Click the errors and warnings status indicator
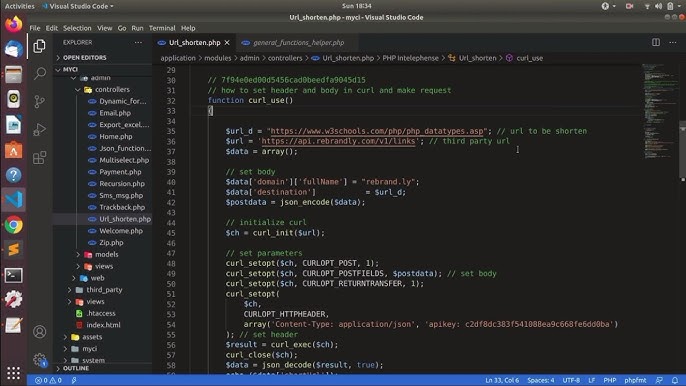 click(x=49, y=380)
